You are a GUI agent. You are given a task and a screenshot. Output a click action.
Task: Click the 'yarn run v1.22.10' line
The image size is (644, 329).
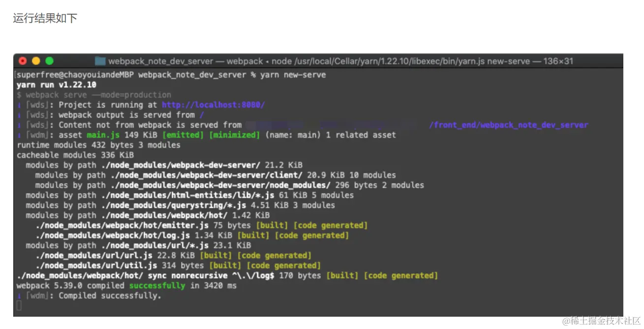(57, 85)
